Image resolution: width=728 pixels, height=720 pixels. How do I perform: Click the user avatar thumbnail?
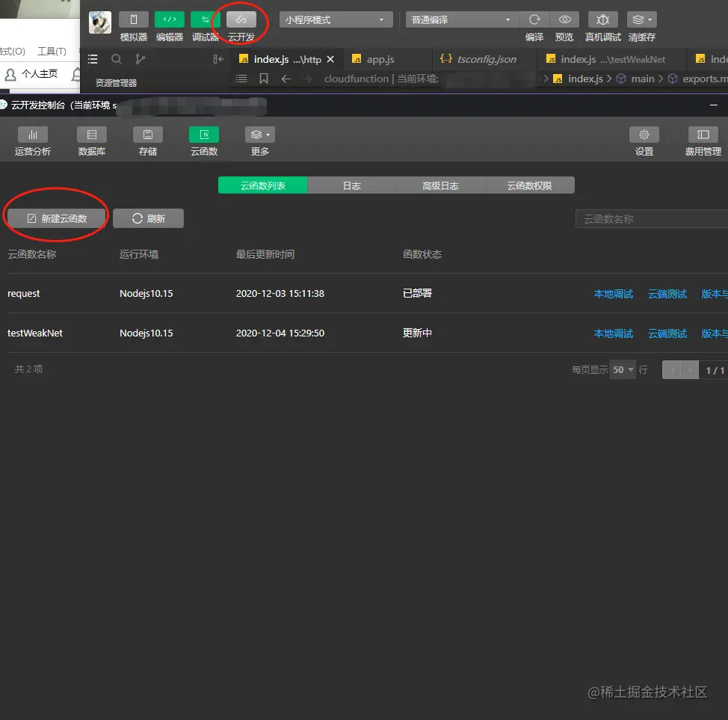(x=100, y=22)
